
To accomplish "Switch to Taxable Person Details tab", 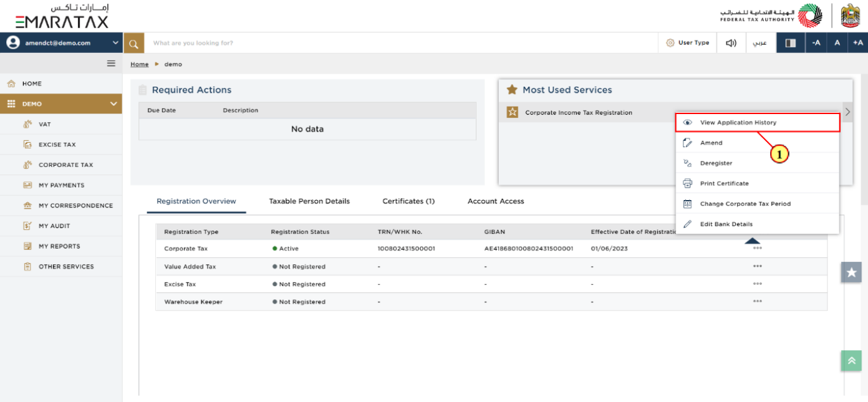I will click(309, 201).
